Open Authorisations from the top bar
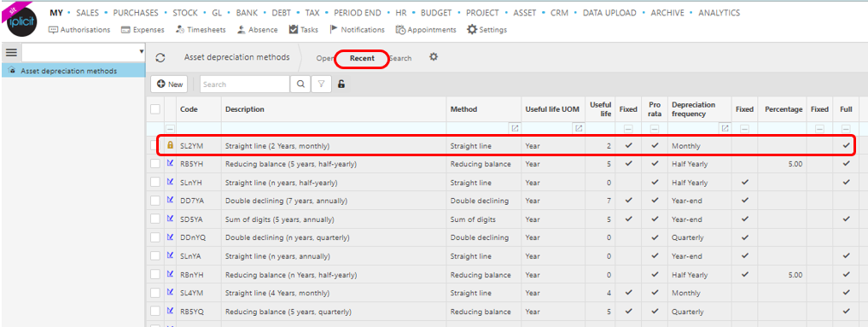Image resolution: width=868 pixels, height=327 pixels. tap(79, 30)
